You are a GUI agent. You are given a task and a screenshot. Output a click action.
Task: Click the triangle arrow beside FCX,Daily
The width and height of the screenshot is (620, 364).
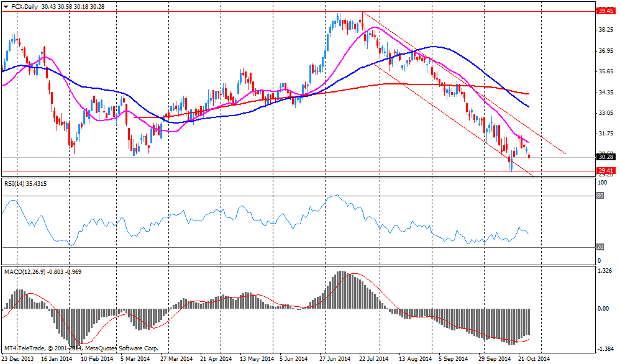pos(6,6)
